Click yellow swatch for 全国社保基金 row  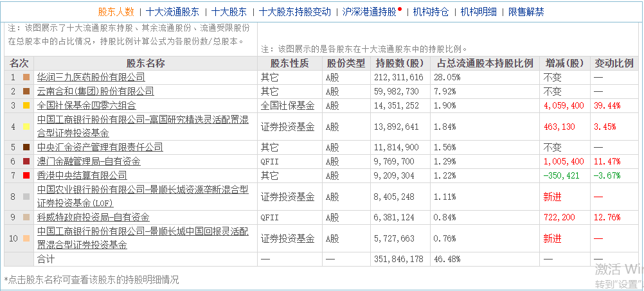click(27, 105)
